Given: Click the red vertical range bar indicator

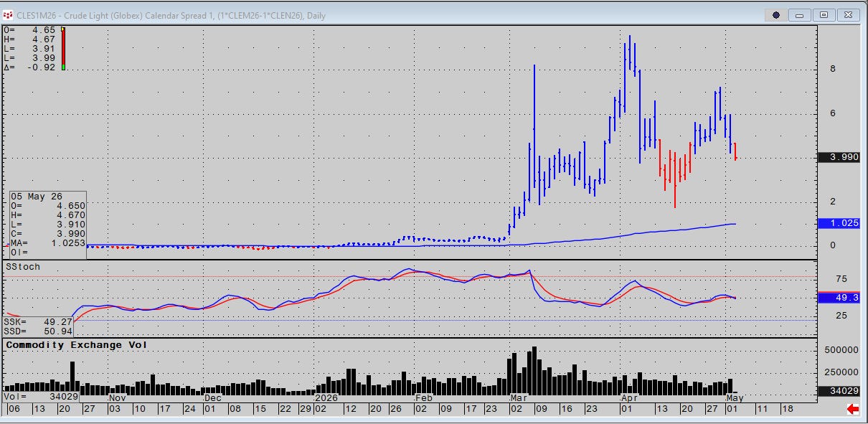Looking at the screenshot, I should pyautogui.click(x=63, y=48).
